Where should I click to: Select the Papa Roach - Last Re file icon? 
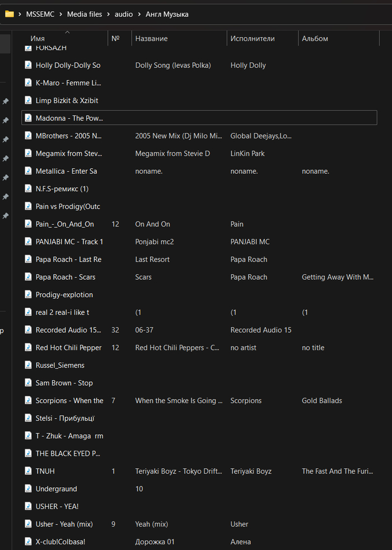point(29,260)
